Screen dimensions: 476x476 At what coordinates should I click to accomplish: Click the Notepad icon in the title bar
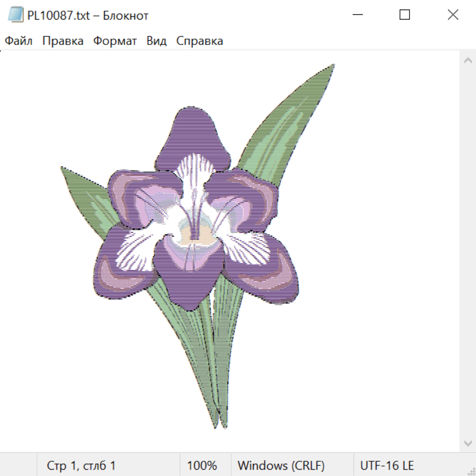16,15
